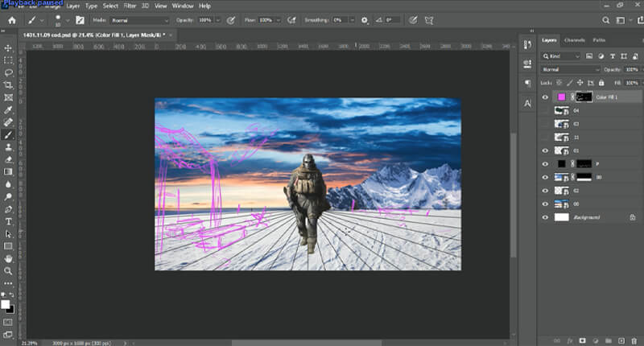Click the foreground color swatch
Image resolution: width=644 pixels, height=346 pixels.
pyautogui.click(x=5, y=304)
